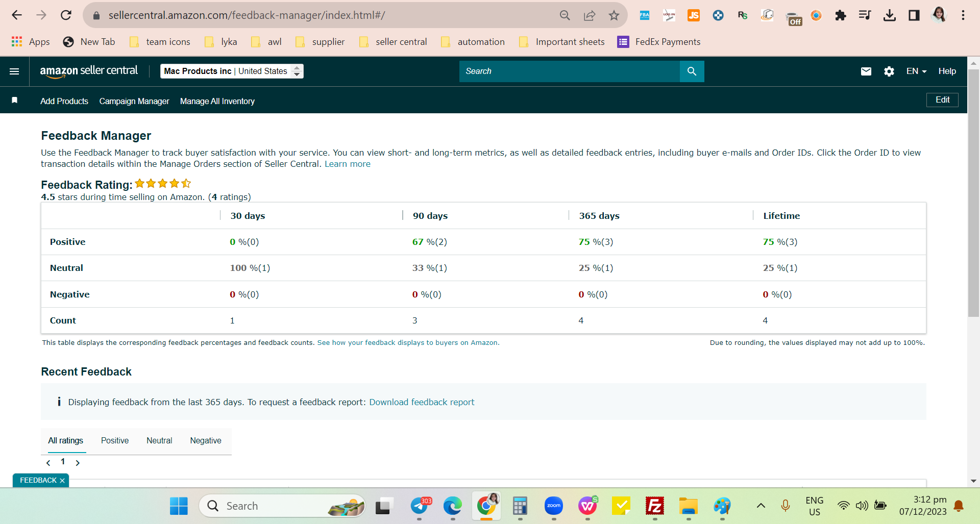
Task: Reload the page
Action: [66, 15]
